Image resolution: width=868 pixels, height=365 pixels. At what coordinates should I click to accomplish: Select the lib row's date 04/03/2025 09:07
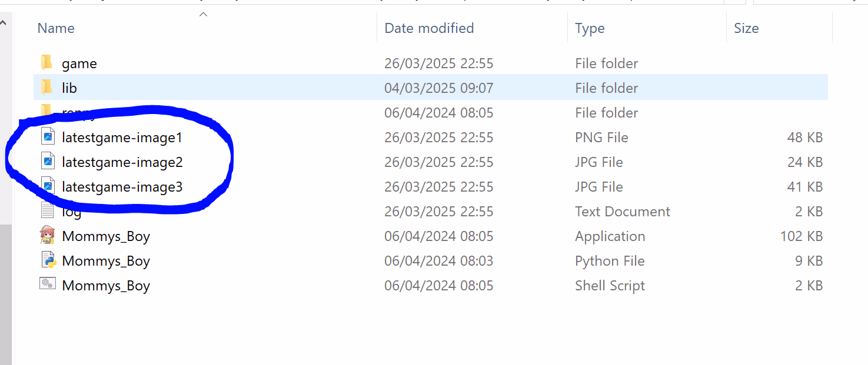coord(439,88)
